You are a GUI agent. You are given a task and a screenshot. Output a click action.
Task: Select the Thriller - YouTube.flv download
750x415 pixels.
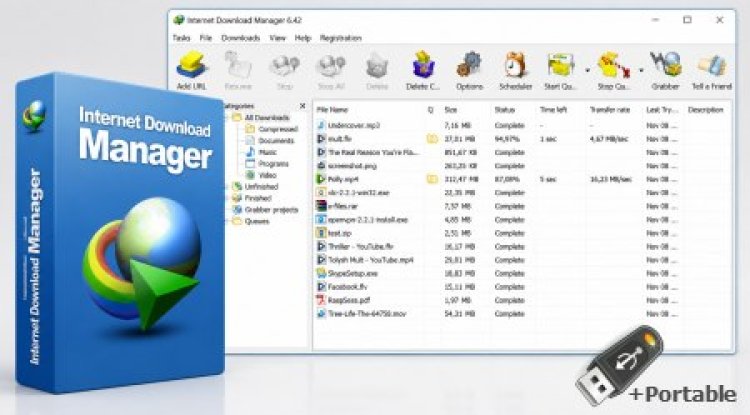pos(361,247)
